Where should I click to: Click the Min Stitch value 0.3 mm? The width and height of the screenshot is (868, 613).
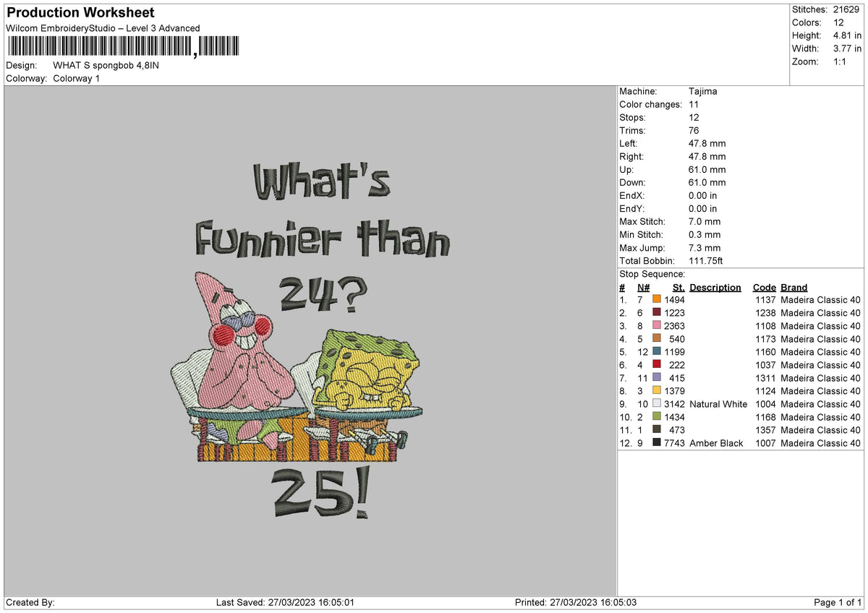point(705,235)
